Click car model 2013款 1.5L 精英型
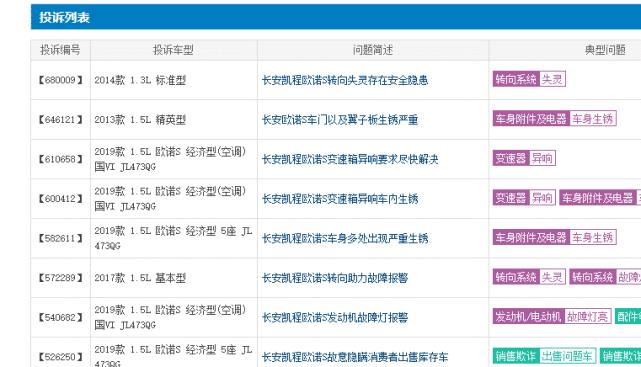This screenshot has width=641, height=367. [x=140, y=120]
